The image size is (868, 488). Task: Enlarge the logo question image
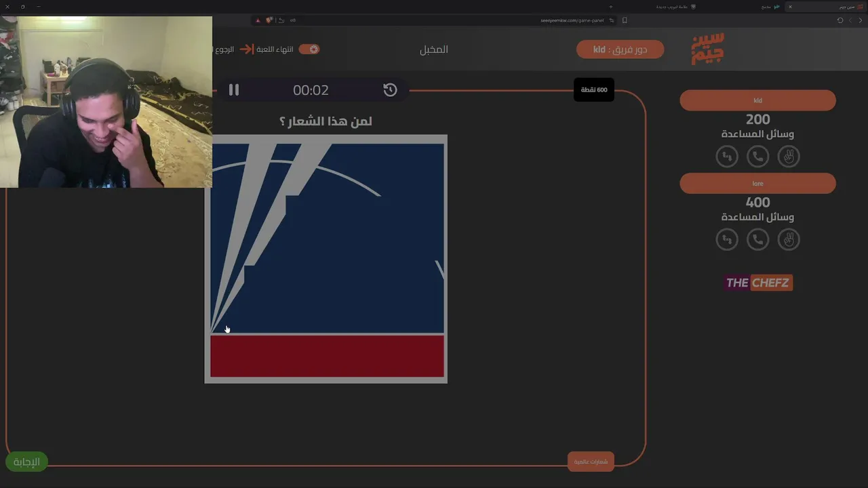pos(326,259)
